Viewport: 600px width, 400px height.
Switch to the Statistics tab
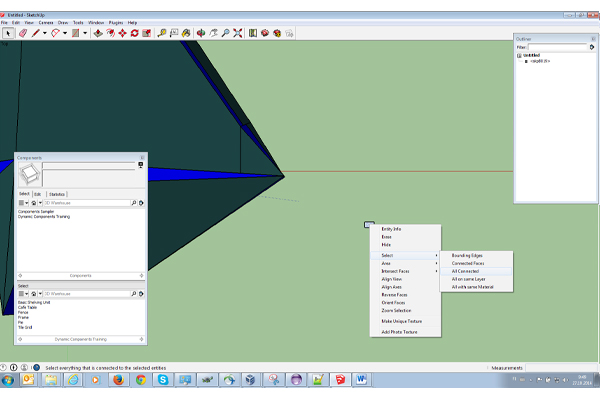57,194
